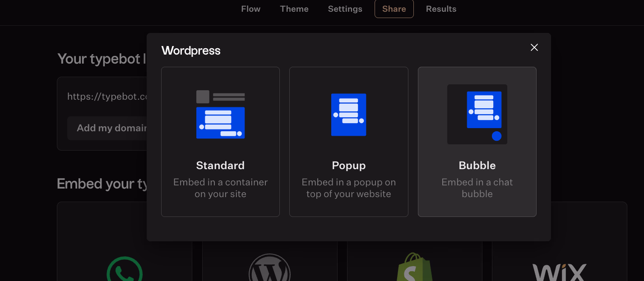Click the typebot.co link URL text
The height and width of the screenshot is (281, 644).
[x=107, y=97]
